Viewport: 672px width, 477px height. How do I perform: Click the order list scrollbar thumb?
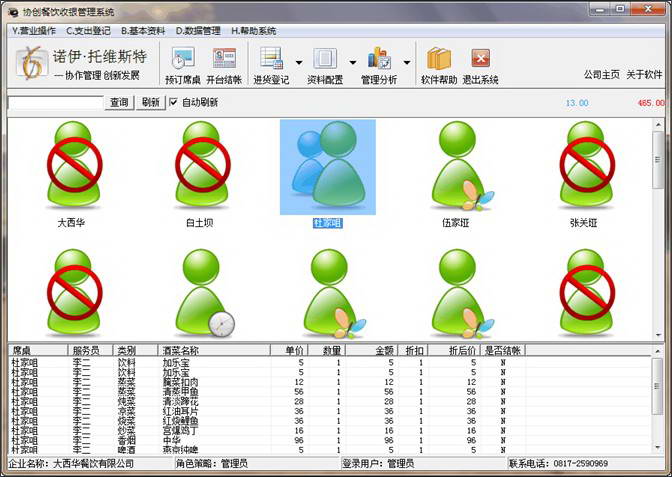(x=658, y=387)
